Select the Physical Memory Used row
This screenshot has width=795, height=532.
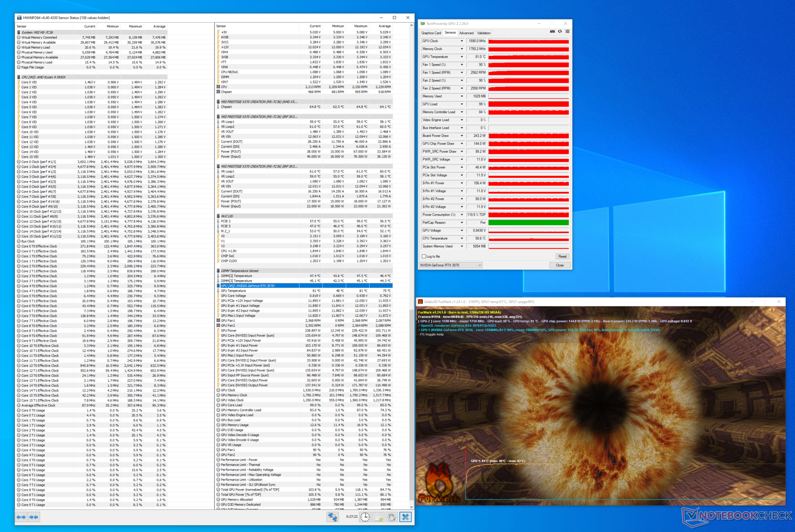point(92,52)
